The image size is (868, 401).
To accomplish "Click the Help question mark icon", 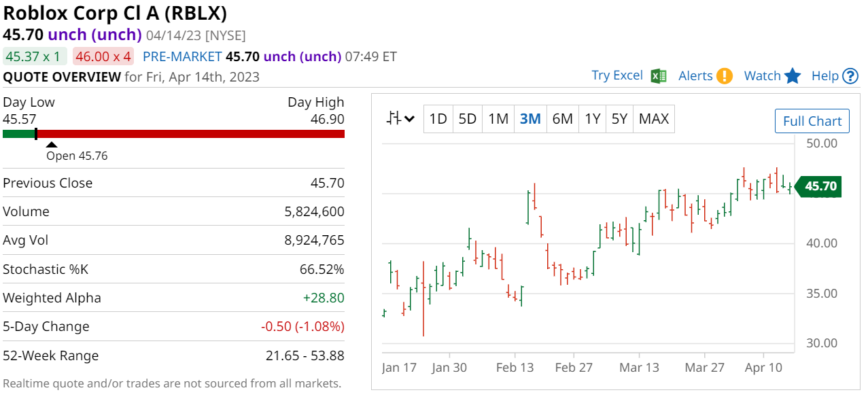I will point(850,76).
